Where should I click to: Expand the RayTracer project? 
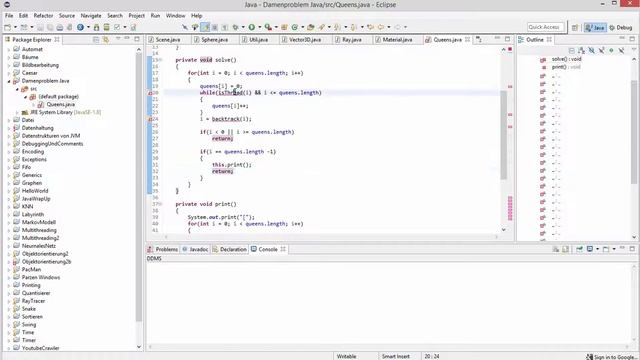coord(9,301)
